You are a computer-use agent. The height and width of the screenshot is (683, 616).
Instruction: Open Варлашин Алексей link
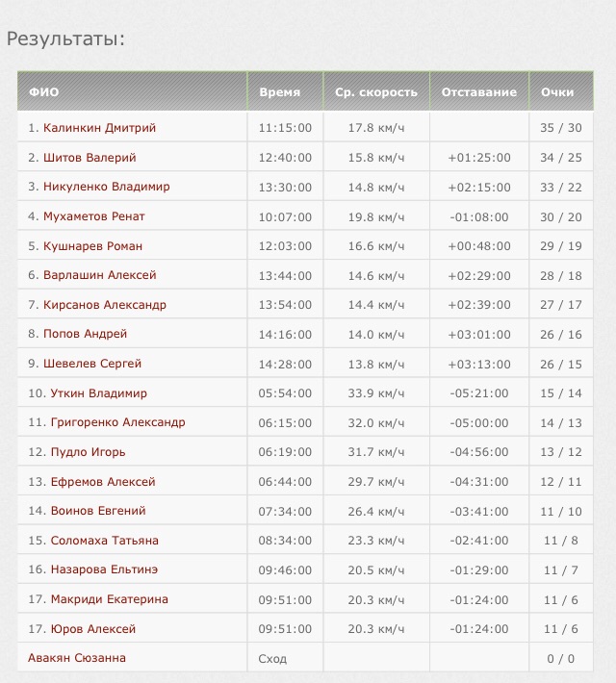(99, 275)
